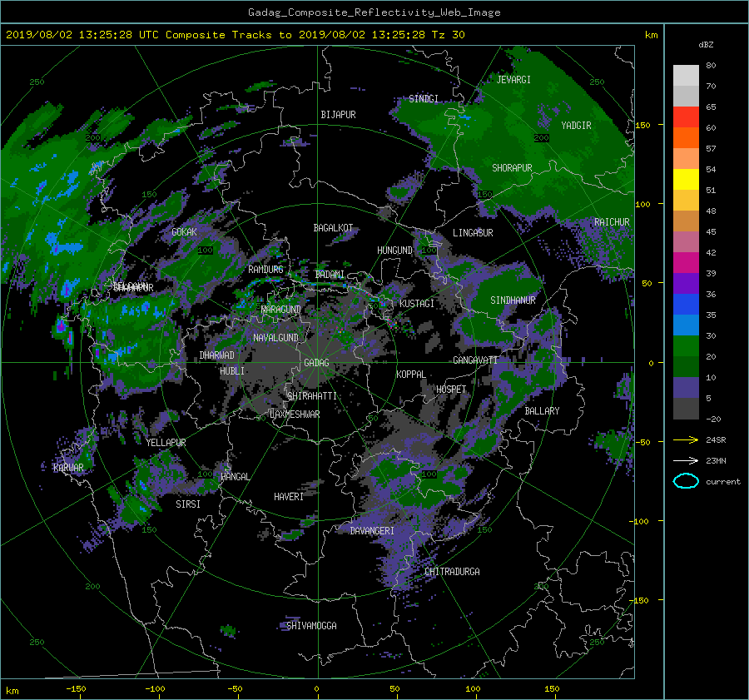Click the GOKAK city label

coord(185,232)
